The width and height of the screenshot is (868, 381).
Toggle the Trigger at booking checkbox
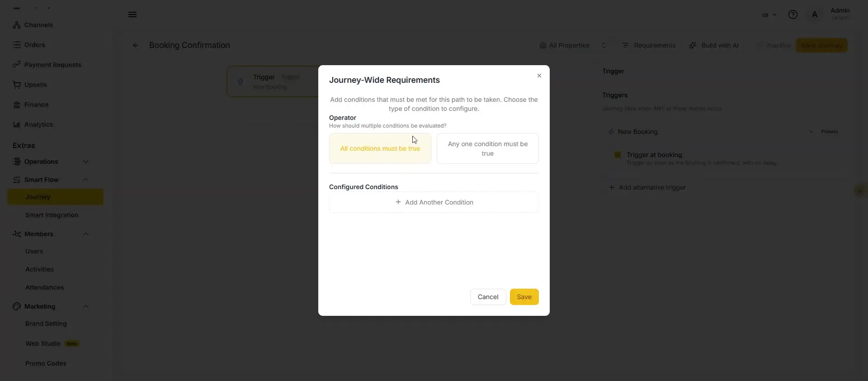(617, 155)
